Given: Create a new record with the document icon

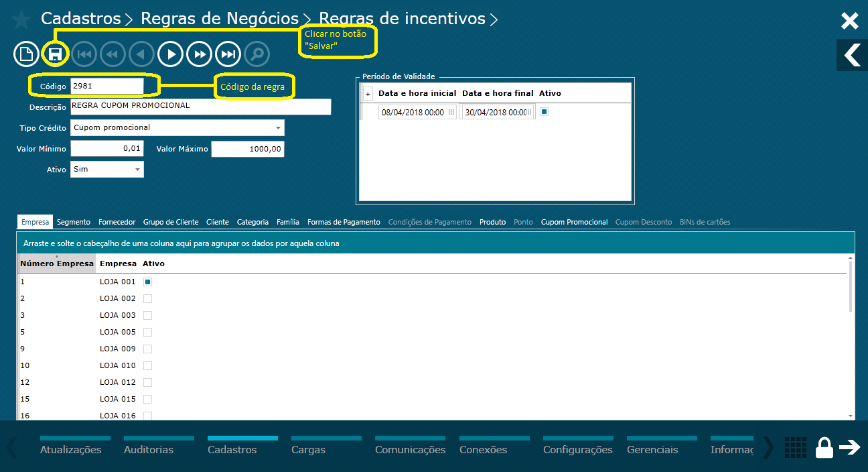Looking at the screenshot, I should (26, 54).
